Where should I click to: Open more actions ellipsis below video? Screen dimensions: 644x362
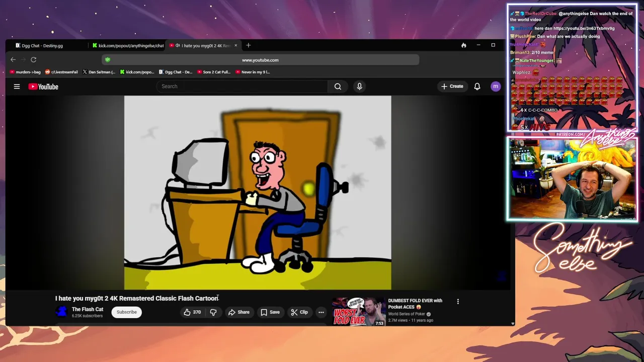tap(321, 312)
